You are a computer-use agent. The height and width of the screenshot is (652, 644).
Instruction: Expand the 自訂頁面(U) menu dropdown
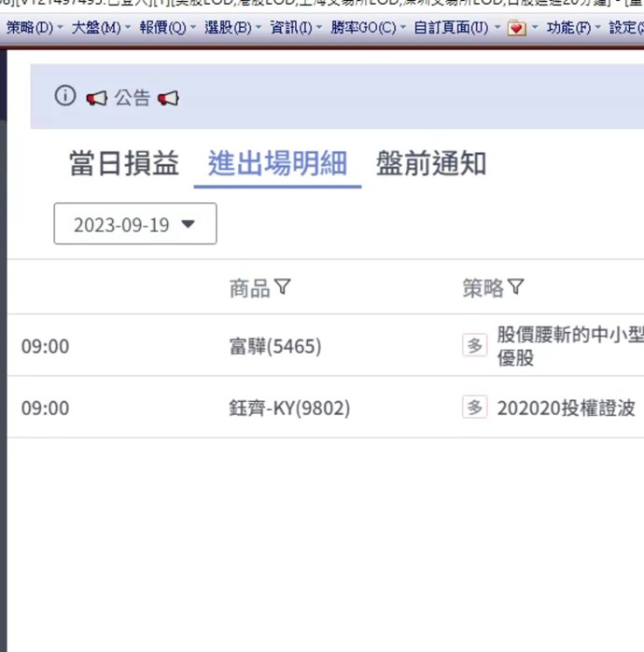pyautogui.click(x=497, y=28)
